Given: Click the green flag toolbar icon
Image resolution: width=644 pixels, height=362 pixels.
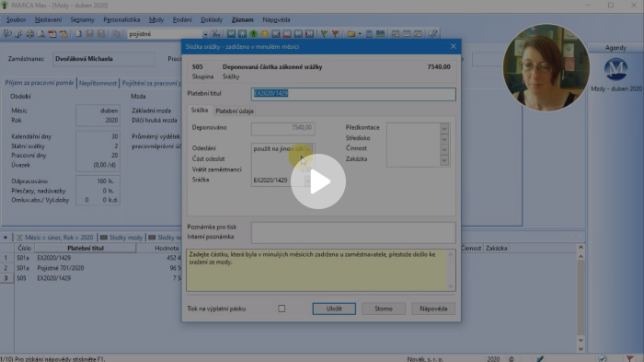Looking at the screenshot, I should point(325,34).
